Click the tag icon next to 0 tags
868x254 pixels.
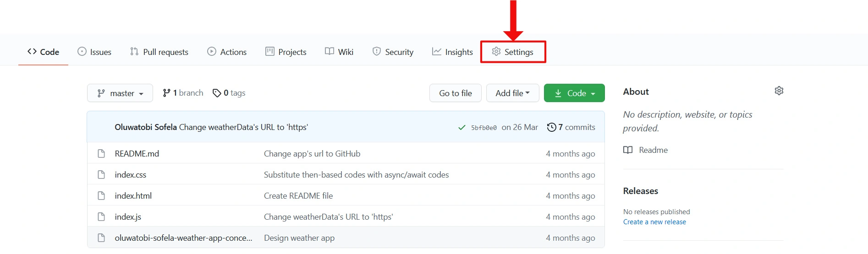[217, 93]
